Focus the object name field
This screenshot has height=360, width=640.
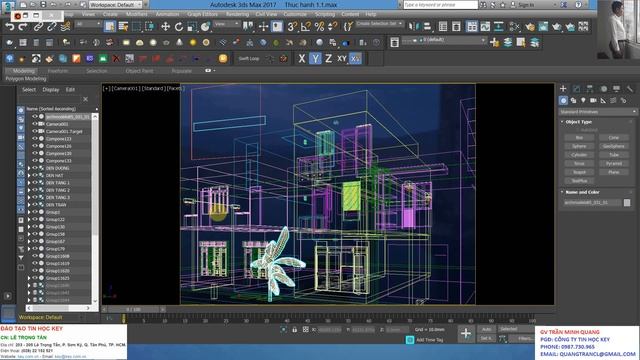coord(592,202)
